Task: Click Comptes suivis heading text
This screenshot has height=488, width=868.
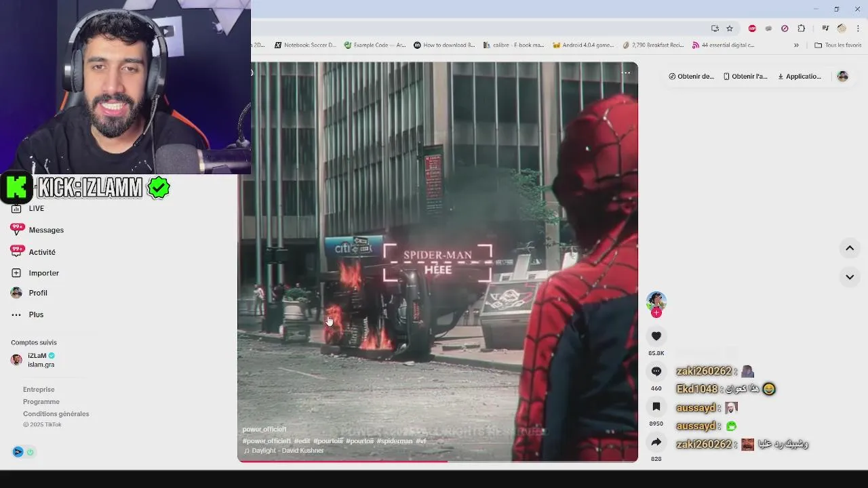Action: tap(34, 343)
